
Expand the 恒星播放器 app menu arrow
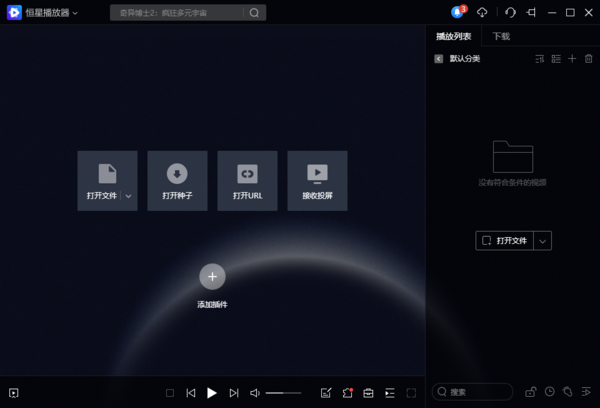coord(75,13)
